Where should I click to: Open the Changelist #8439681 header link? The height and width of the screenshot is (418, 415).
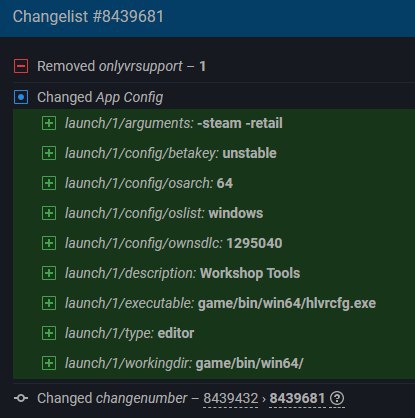point(88,17)
